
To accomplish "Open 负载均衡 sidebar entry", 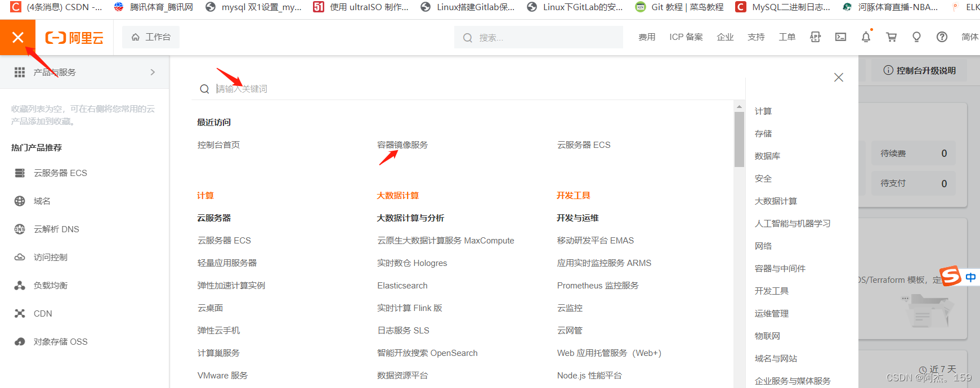I will 50,285.
